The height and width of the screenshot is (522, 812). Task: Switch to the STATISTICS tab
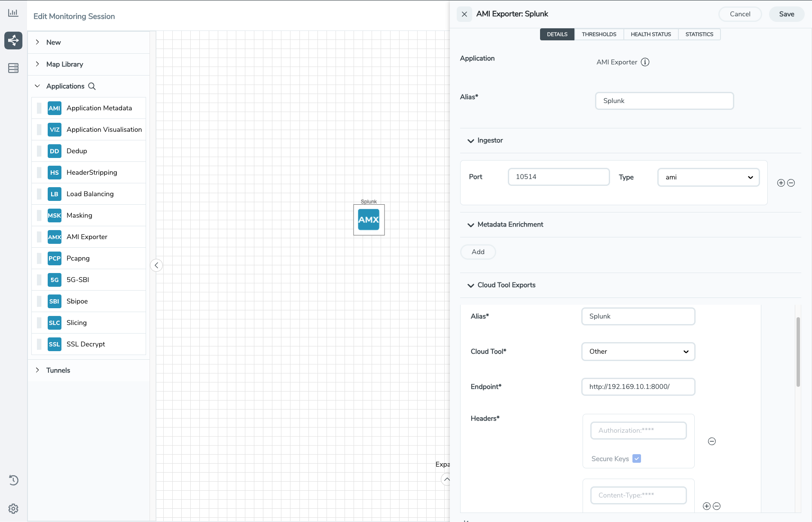699,34
